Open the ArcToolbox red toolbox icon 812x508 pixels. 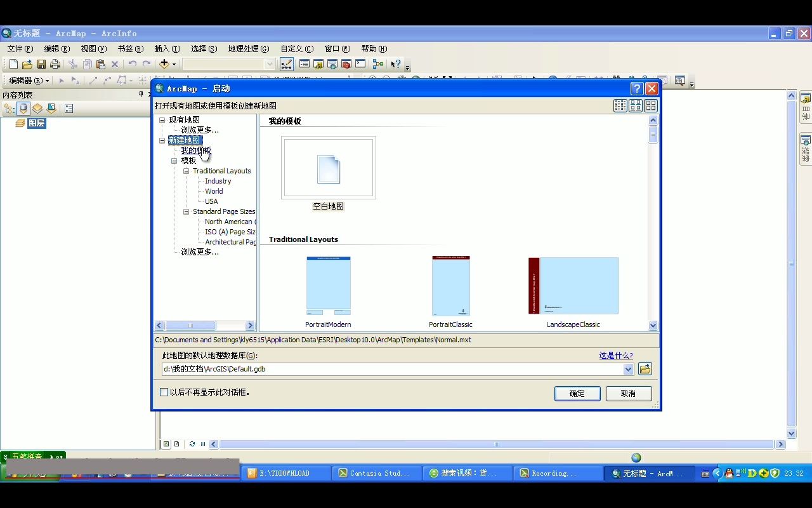point(346,64)
